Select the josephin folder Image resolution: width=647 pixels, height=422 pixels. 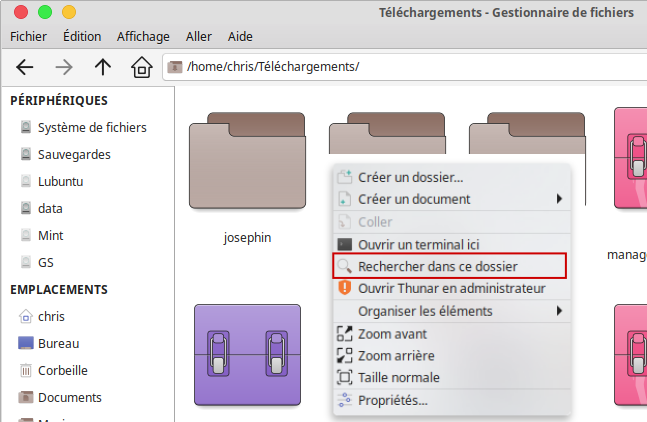(247, 177)
